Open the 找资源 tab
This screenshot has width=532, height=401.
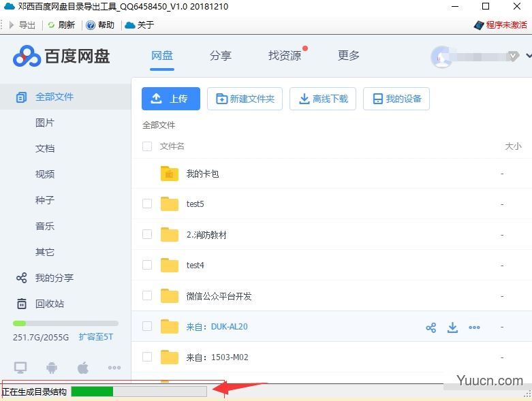tap(285, 55)
